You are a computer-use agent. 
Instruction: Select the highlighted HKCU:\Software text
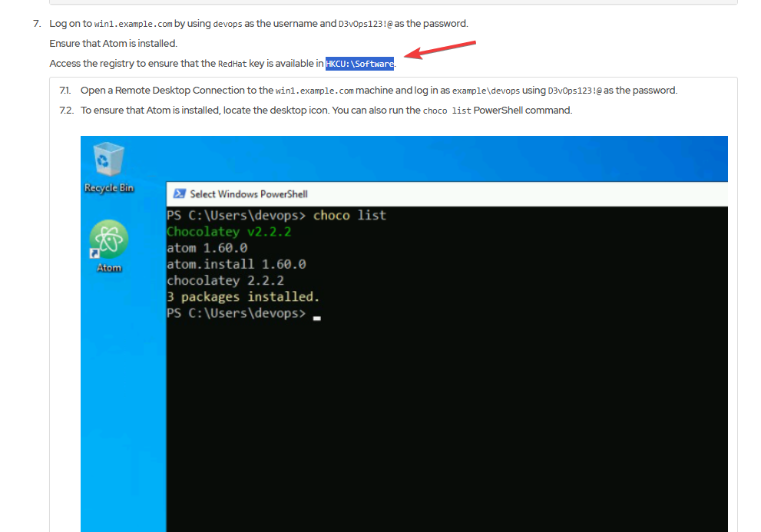(x=359, y=64)
